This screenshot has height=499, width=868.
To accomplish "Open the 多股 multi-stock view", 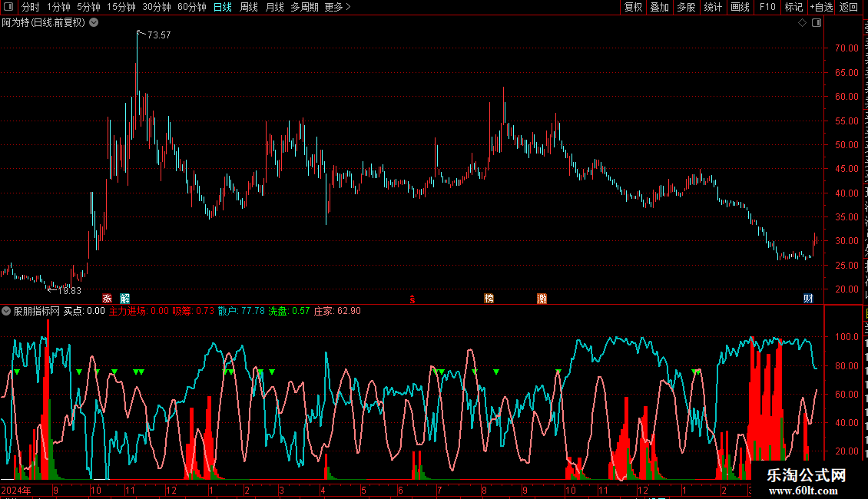I will [x=687, y=7].
